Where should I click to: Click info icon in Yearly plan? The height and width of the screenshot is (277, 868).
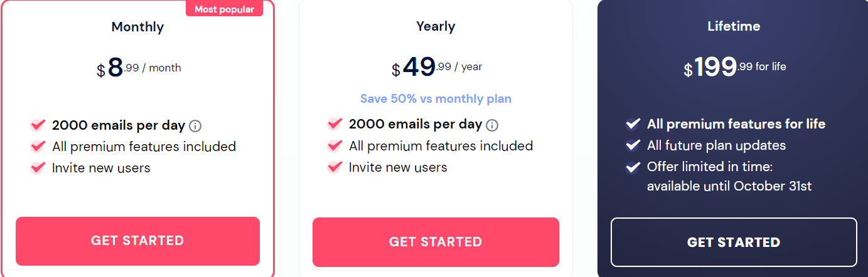pyautogui.click(x=492, y=125)
